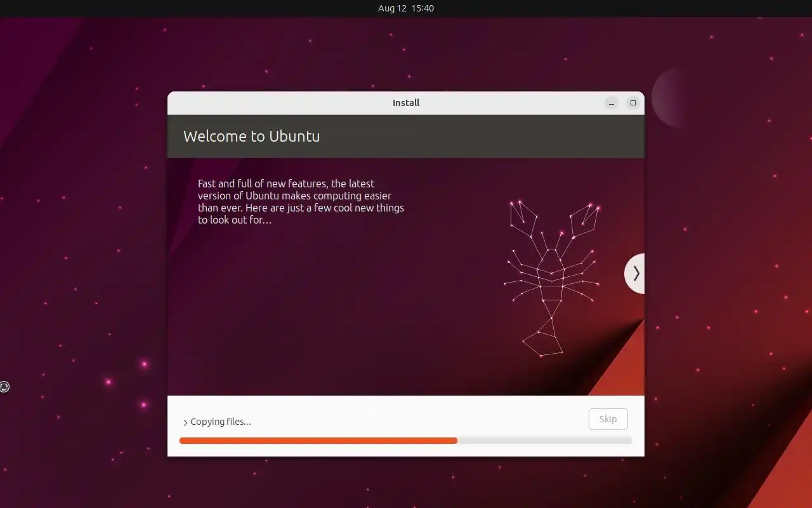Click the circular icon at desktop left edge

point(4,386)
